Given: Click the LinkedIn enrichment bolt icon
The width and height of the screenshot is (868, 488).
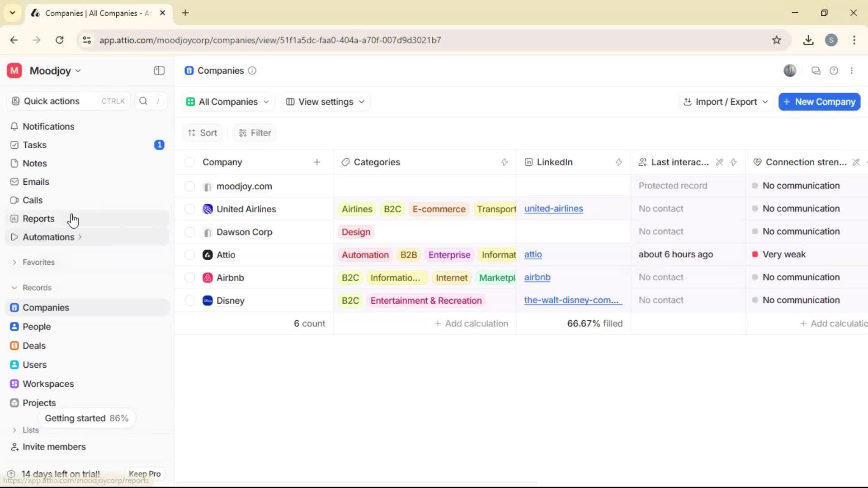Looking at the screenshot, I should pos(619,162).
